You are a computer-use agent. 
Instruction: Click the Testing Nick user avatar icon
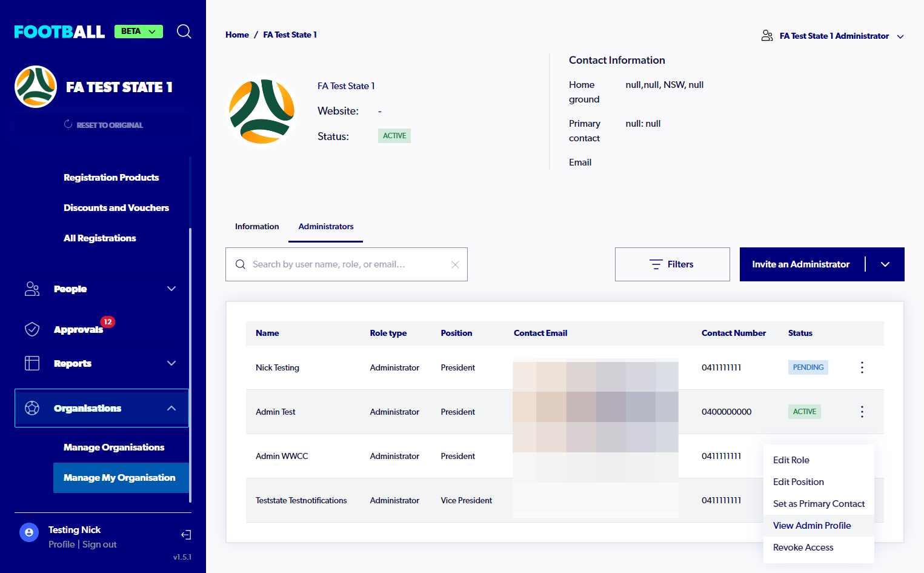(x=29, y=532)
